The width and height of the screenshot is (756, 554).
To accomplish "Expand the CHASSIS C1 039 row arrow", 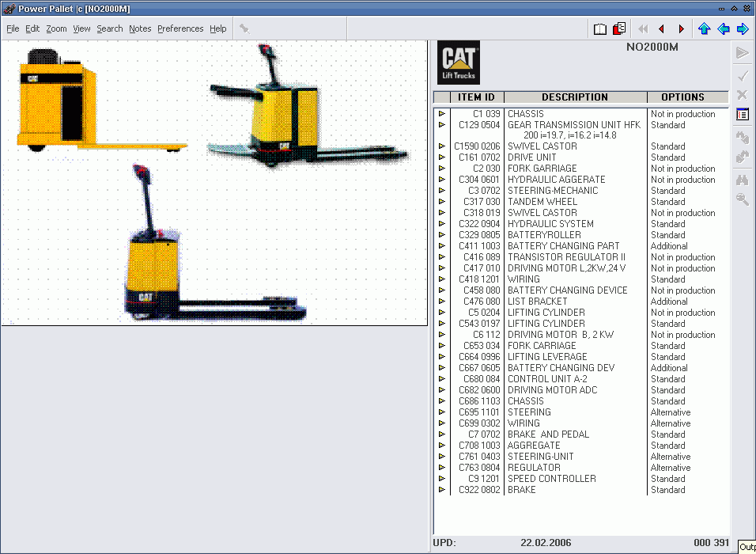I will 443,113.
